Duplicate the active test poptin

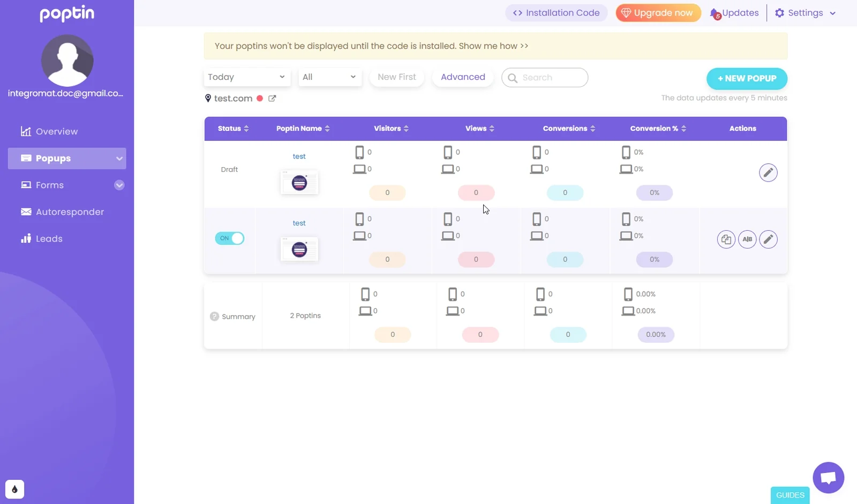pyautogui.click(x=726, y=239)
